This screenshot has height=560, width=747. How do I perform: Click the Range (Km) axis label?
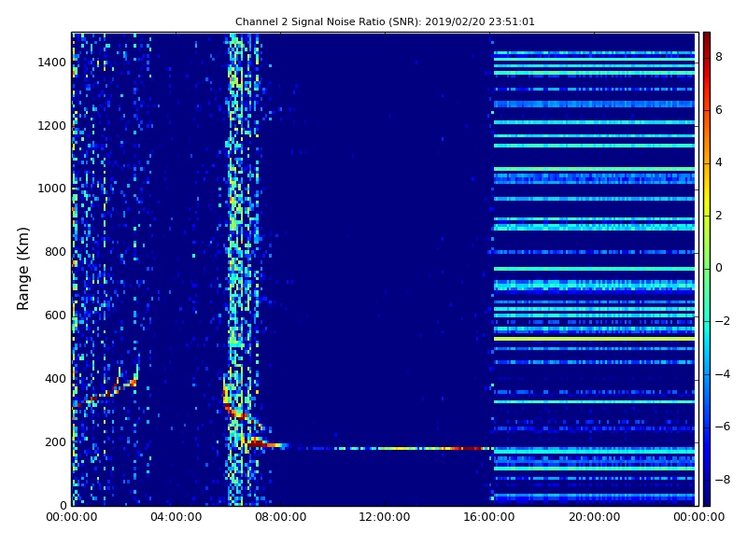[22, 269]
